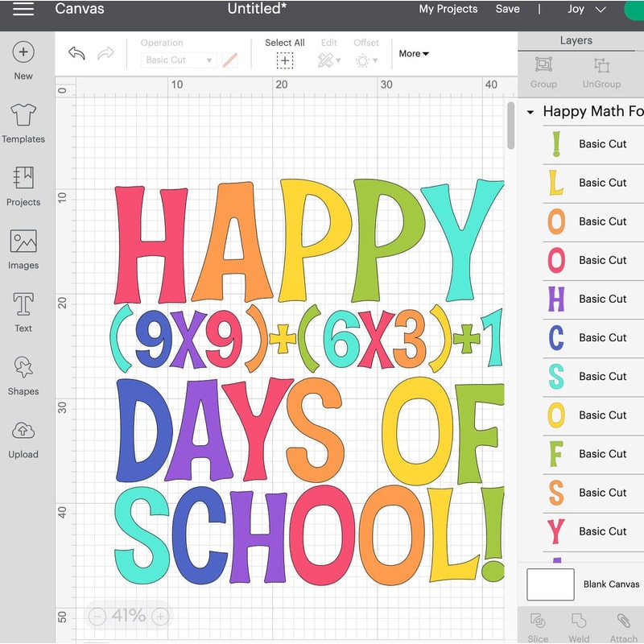Click the Attach icon

621,624
